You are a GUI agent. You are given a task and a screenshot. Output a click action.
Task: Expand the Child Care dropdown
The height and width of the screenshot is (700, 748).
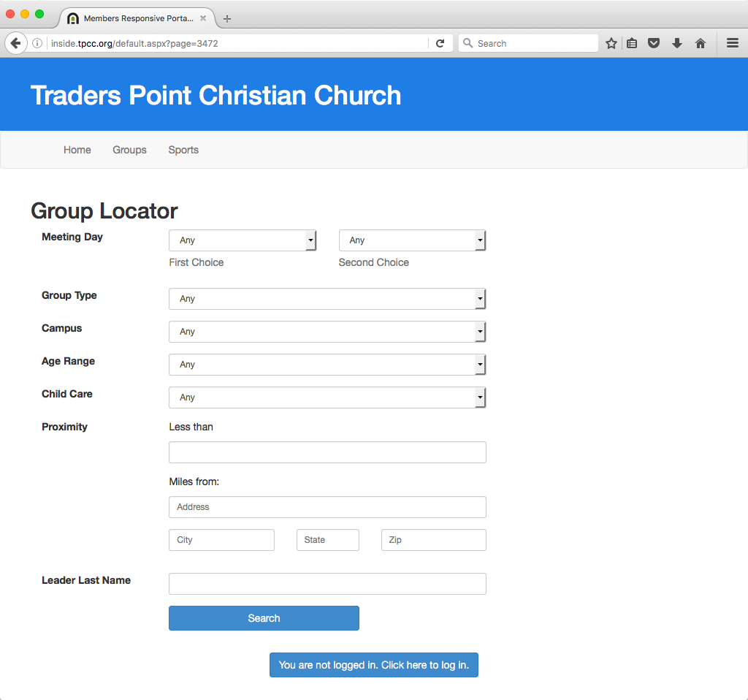(327, 397)
